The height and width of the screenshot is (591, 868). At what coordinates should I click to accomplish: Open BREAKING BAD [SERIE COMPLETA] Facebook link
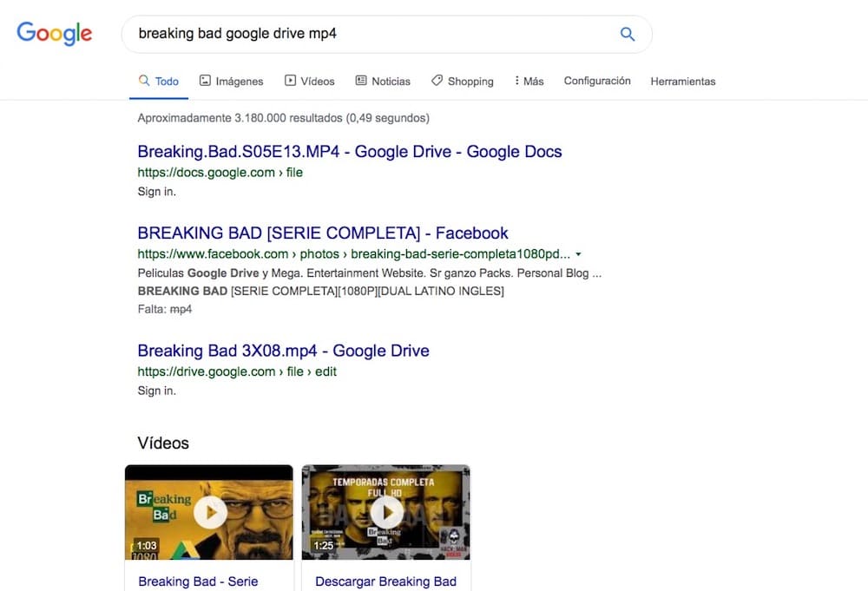point(323,233)
